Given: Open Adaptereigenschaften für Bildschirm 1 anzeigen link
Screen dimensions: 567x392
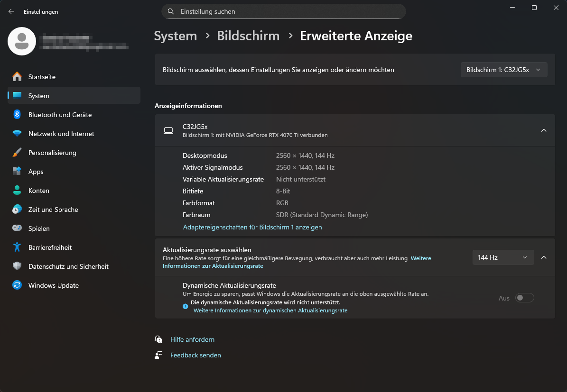Looking at the screenshot, I should [252, 227].
